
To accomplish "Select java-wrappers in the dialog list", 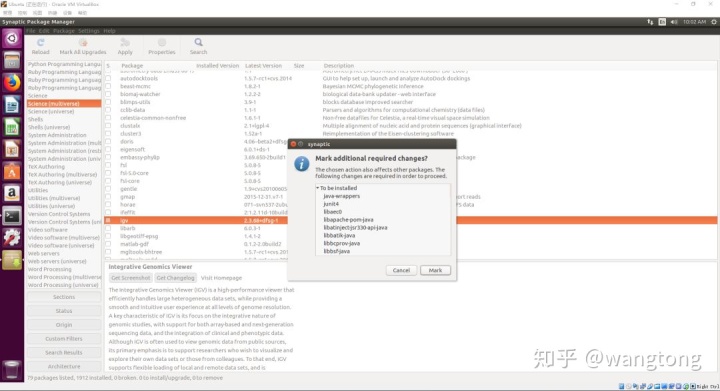I will tap(342, 196).
